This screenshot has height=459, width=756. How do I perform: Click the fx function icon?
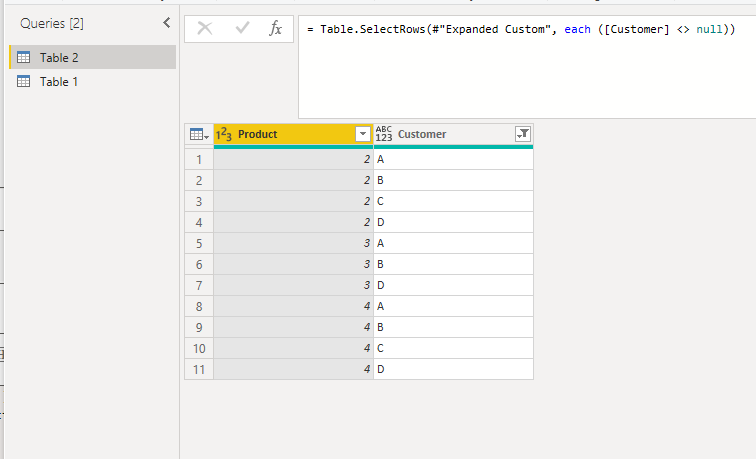(x=275, y=28)
